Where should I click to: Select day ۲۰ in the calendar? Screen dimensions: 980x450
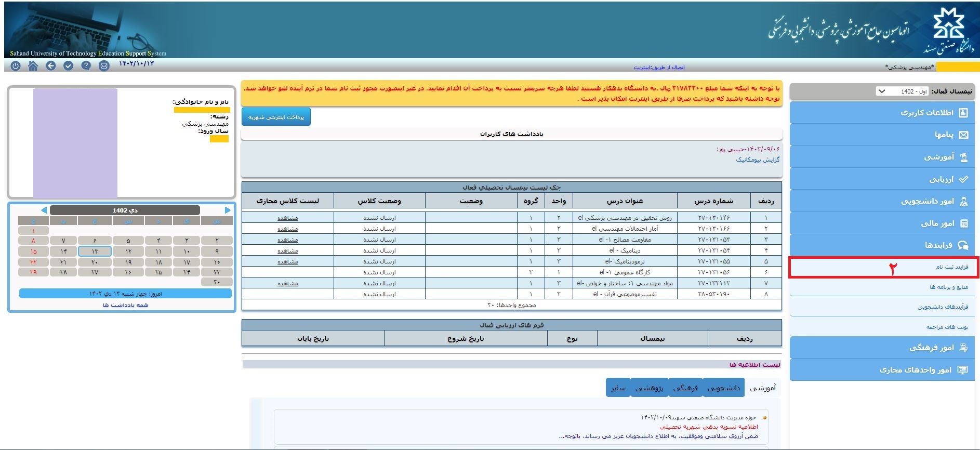[95, 262]
